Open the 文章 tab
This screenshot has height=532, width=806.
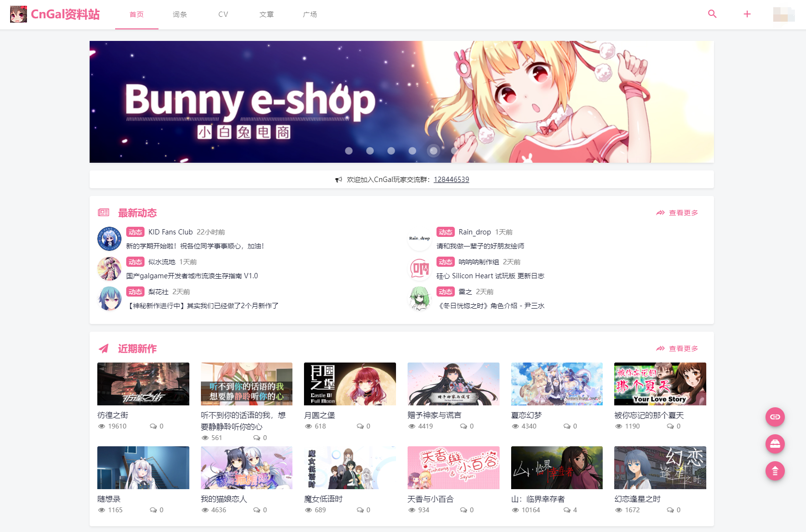(267, 14)
